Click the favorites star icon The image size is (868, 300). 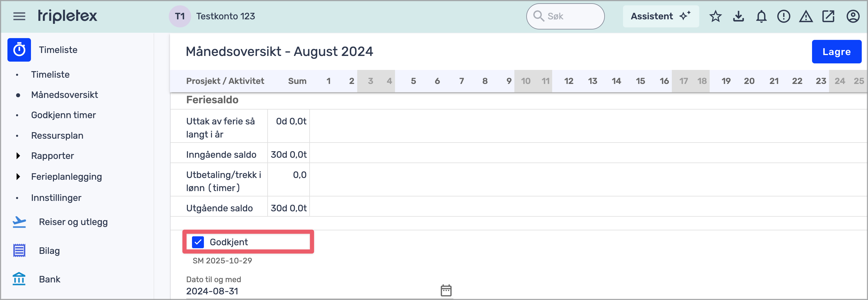click(715, 16)
